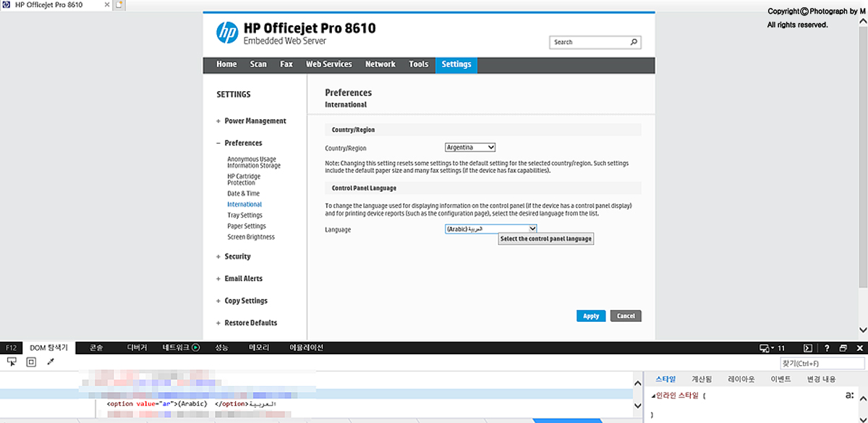Open the Scan tab
This screenshot has height=423, width=868.
pyautogui.click(x=258, y=64)
